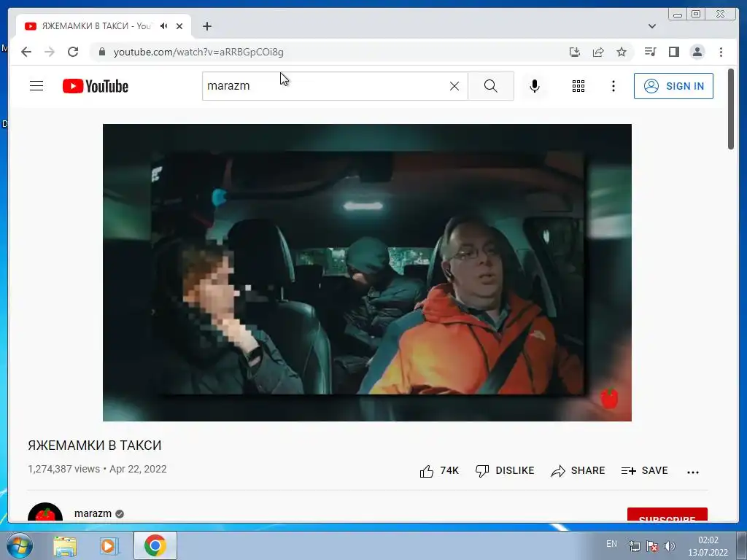Clear the marazm search text
Image resolution: width=747 pixels, height=560 pixels.
454,86
